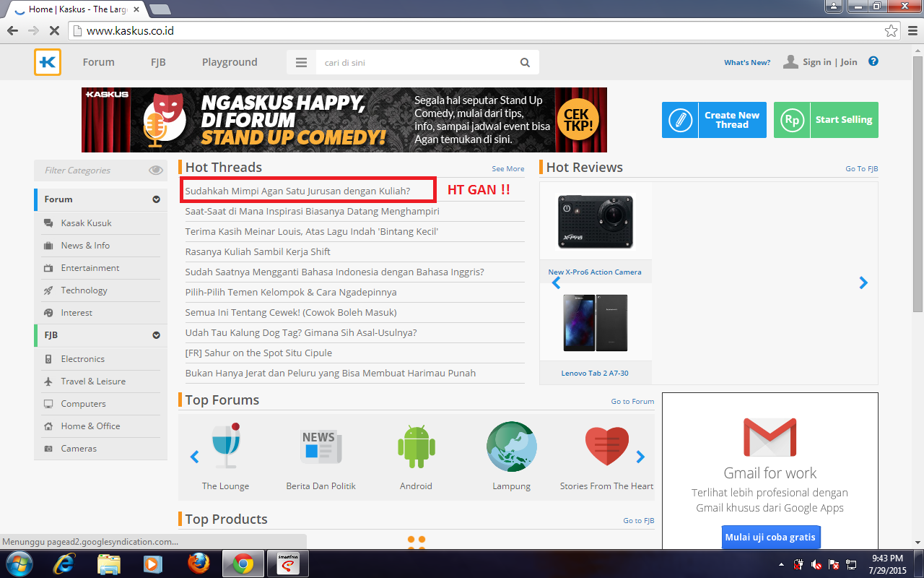The width and height of the screenshot is (924, 578).
Task: Click the Entertainment TV icon
Action: tap(48, 268)
